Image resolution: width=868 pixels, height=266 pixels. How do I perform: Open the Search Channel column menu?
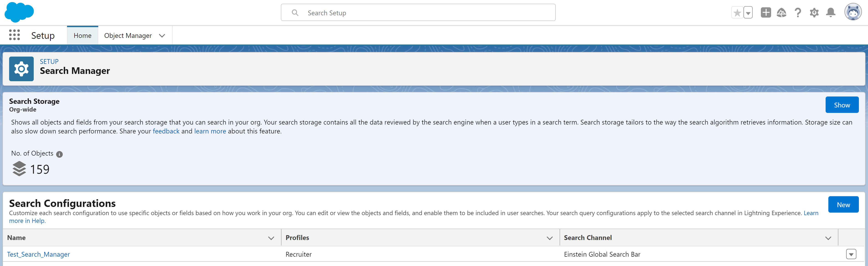(x=828, y=238)
